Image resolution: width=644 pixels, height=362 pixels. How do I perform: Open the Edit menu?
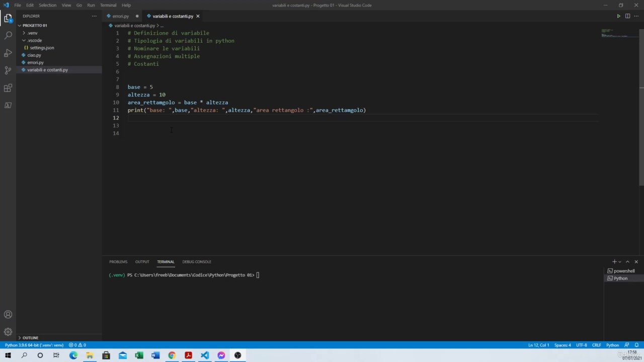point(30,5)
